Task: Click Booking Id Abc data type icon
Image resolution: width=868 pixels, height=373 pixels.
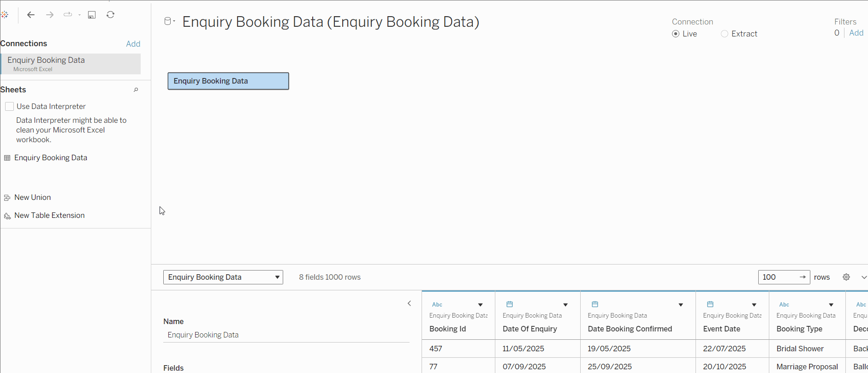Action: click(437, 305)
